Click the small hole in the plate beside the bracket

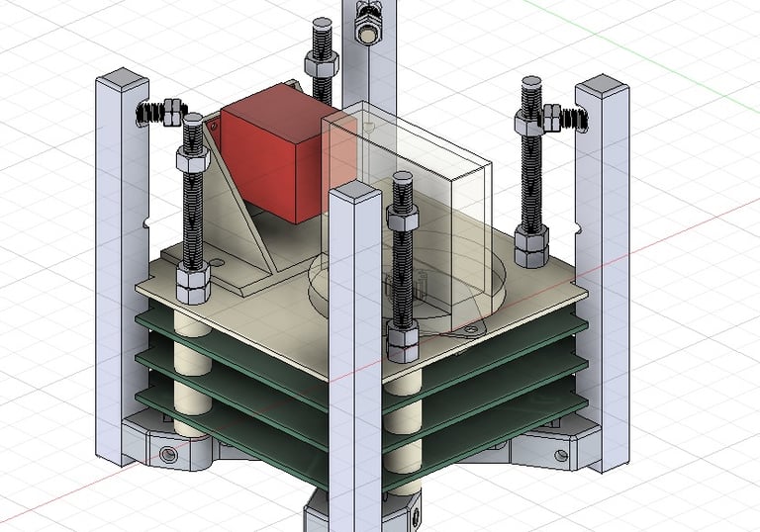[217, 263]
